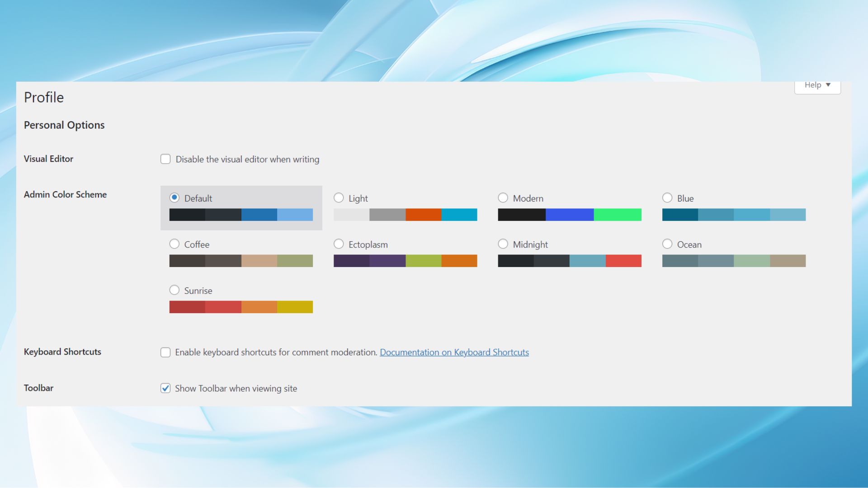The image size is (868, 488).
Task: Enable keyboard shortcuts for comment moderation
Action: click(x=165, y=352)
